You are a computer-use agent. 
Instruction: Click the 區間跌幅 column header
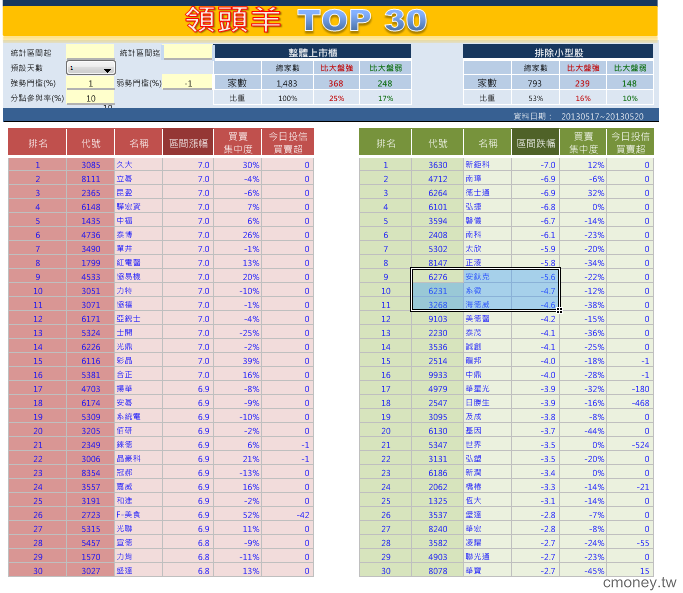(536, 142)
